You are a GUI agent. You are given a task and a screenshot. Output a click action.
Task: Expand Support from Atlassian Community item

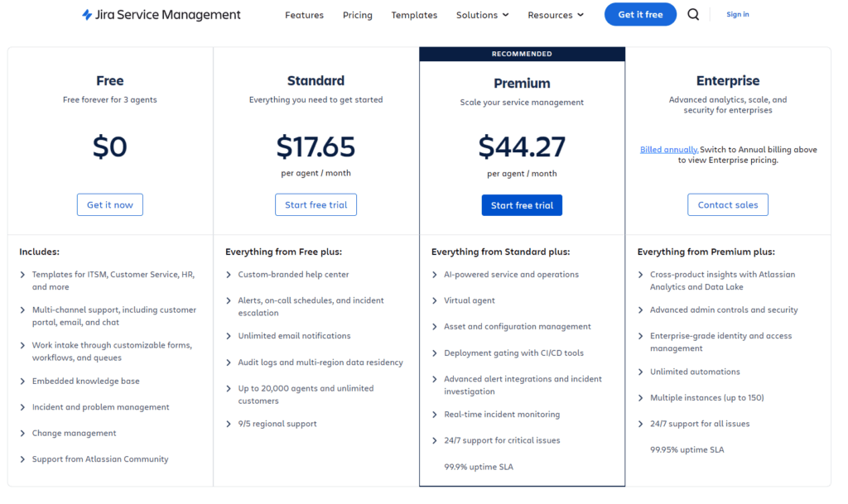[94, 459]
